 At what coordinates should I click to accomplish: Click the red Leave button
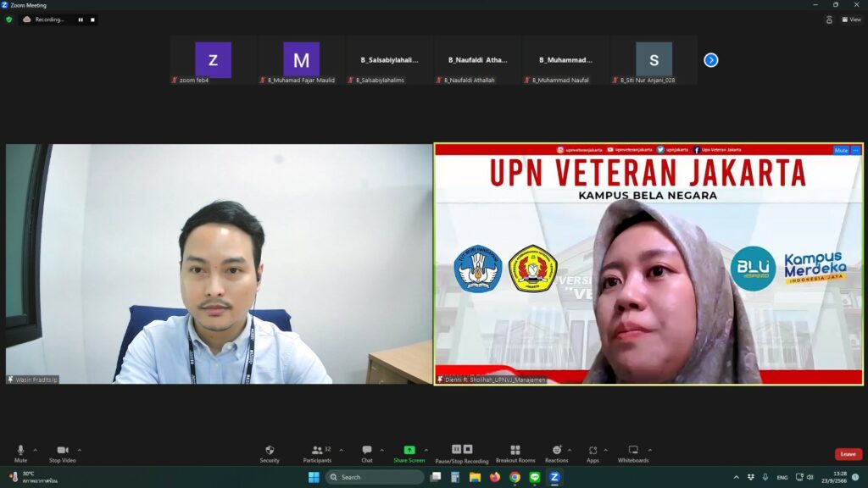click(x=848, y=454)
